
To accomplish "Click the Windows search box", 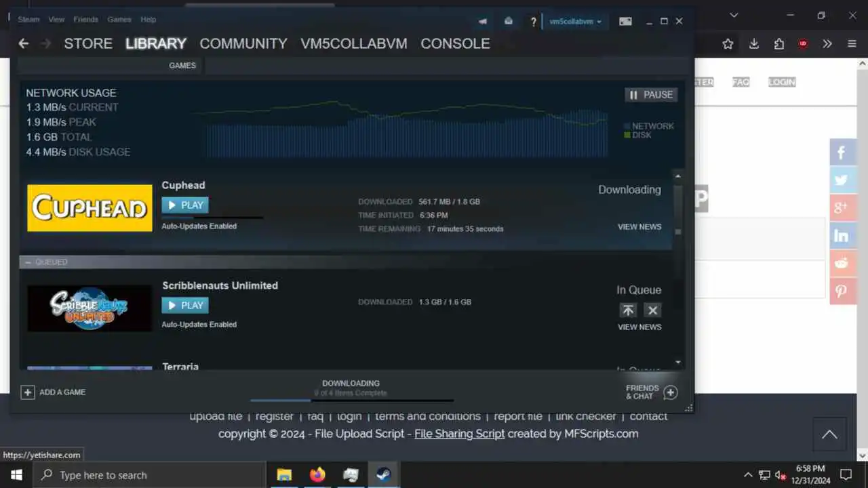I will [x=149, y=475].
